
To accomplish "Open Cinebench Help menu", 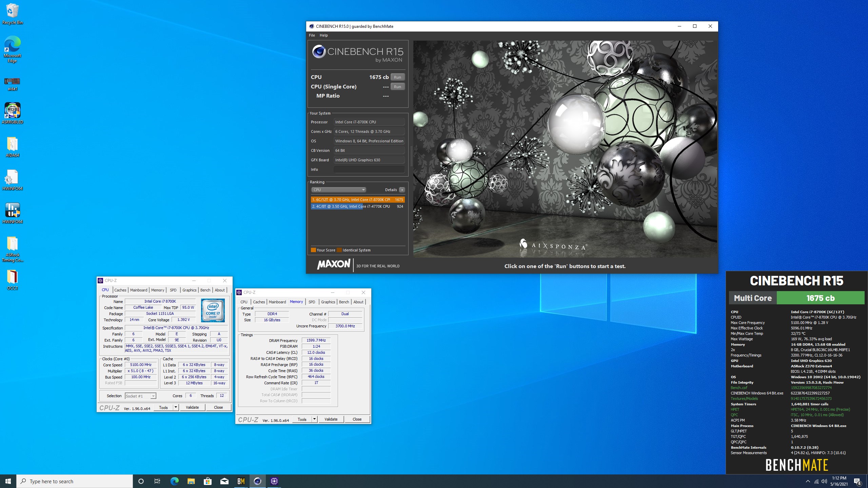I will (323, 35).
